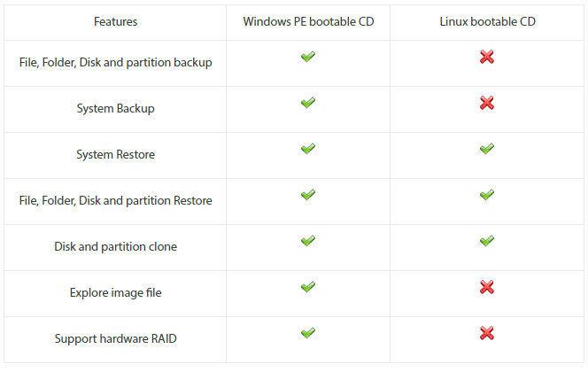Select the 'System Restore' row label
The width and height of the screenshot is (588, 372).
115,154
